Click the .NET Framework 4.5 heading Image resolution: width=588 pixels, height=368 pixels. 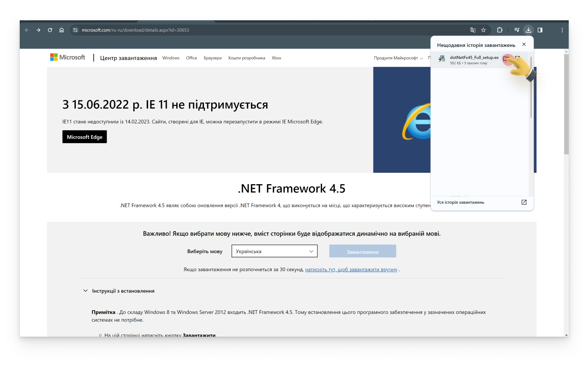point(291,188)
